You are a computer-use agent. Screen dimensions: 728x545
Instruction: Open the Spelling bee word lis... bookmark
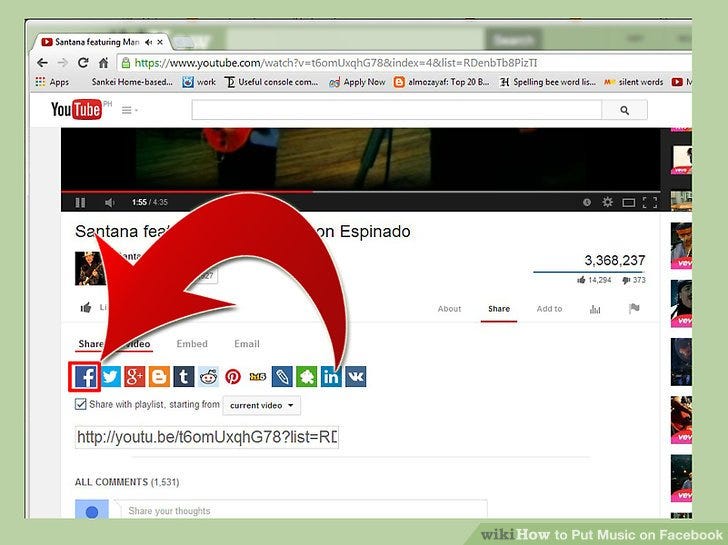point(548,82)
